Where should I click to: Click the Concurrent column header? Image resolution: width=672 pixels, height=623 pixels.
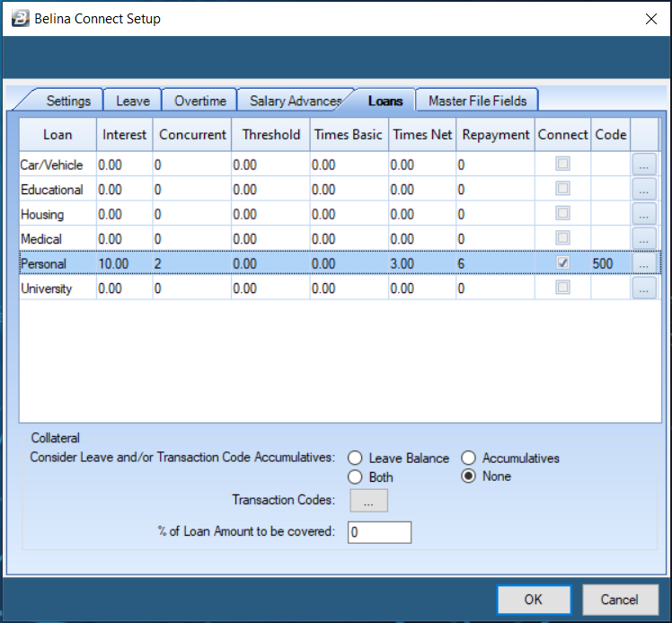[x=192, y=135]
